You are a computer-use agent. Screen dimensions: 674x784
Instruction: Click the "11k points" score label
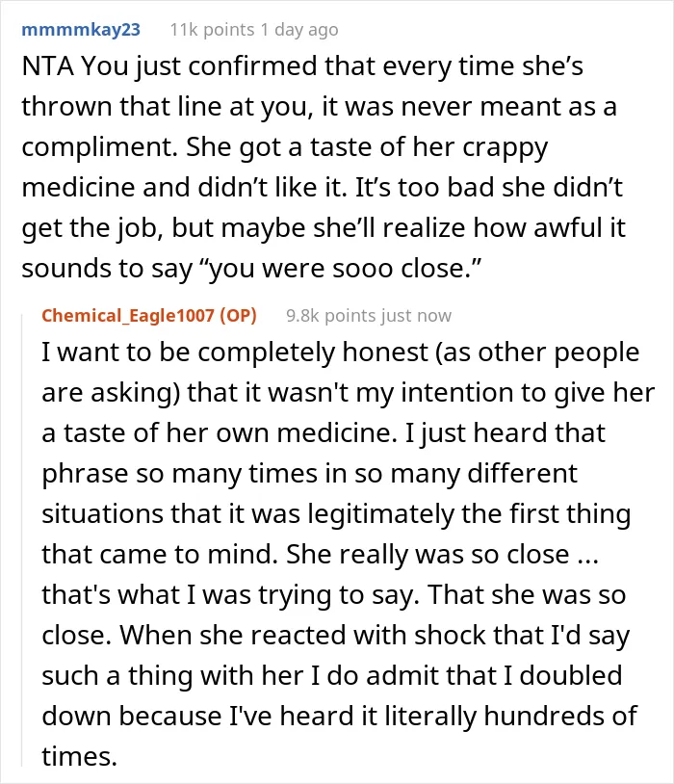(212, 30)
